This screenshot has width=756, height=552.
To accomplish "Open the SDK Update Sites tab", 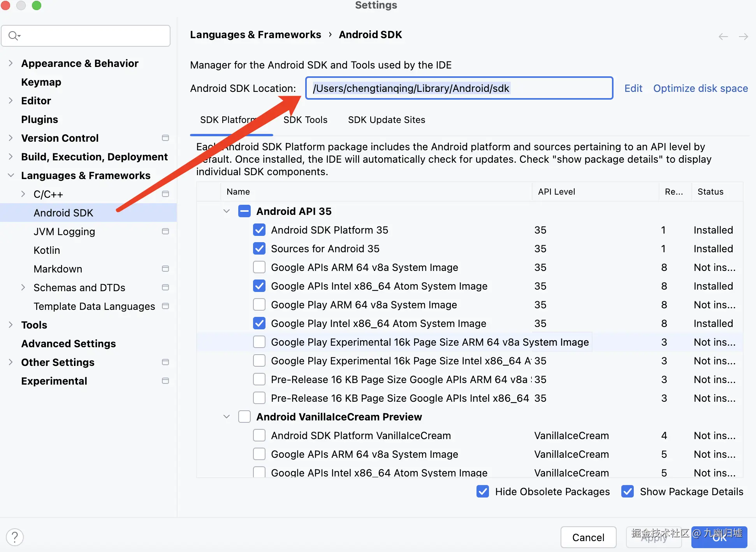I will (386, 120).
